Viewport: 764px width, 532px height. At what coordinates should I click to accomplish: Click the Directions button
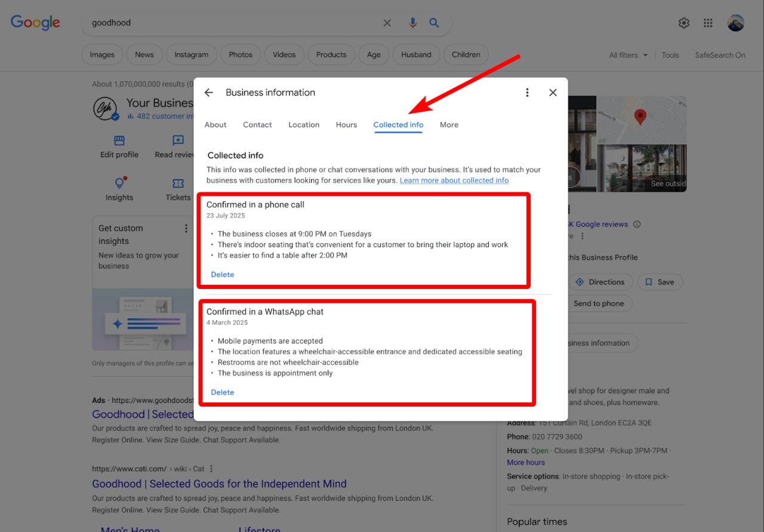tap(599, 282)
